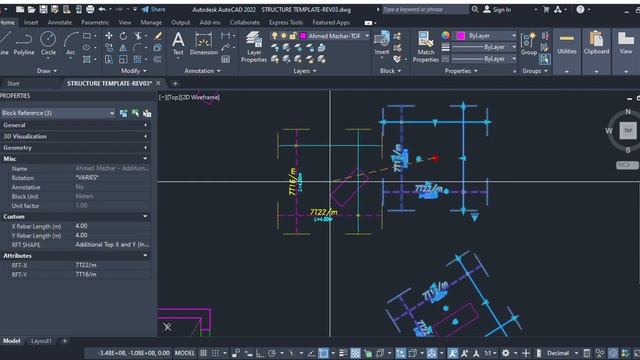Switch to the Layout1 tab
The image size is (640, 360).
point(41,341)
